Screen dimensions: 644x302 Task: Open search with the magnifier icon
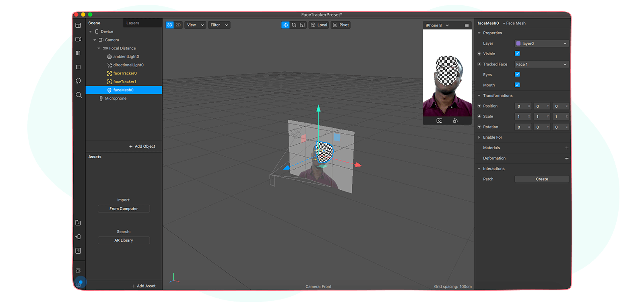78,95
